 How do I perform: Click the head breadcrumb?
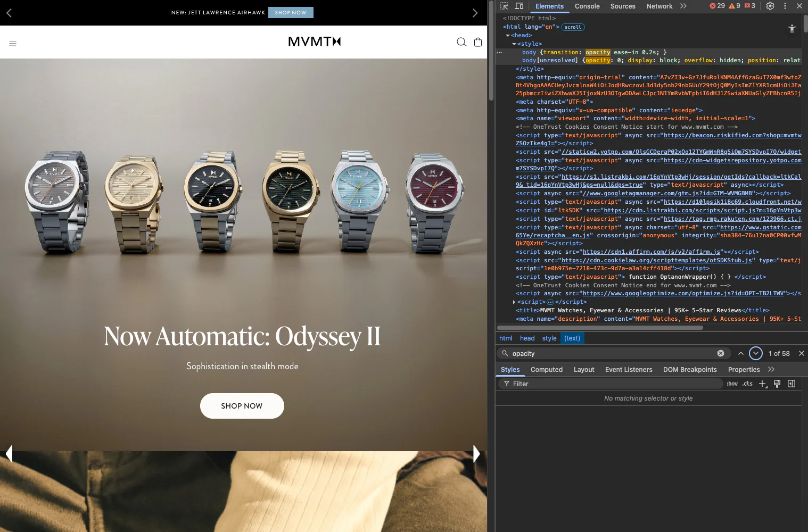click(x=527, y=338)
